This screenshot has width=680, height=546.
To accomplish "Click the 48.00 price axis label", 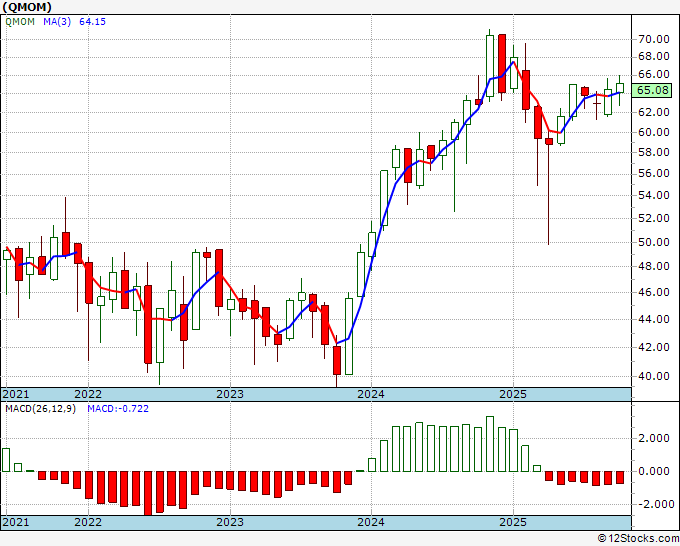I will [x=654, y=266].
